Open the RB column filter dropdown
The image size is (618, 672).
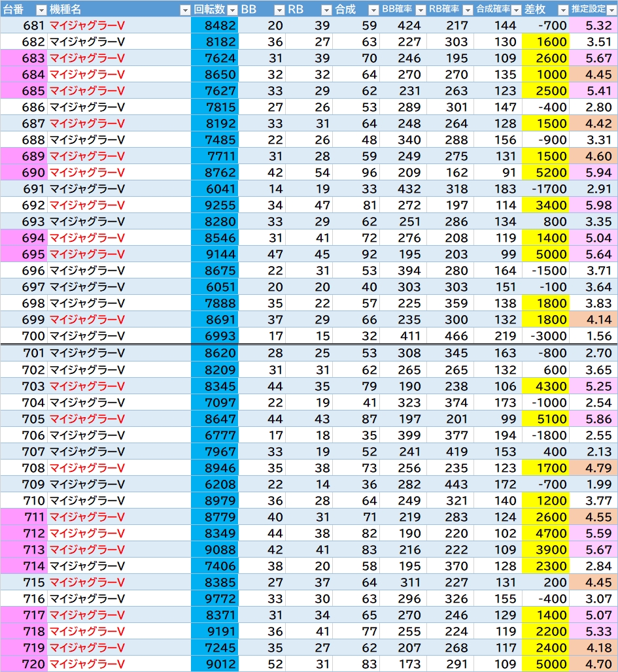click(x=326, y=10)
